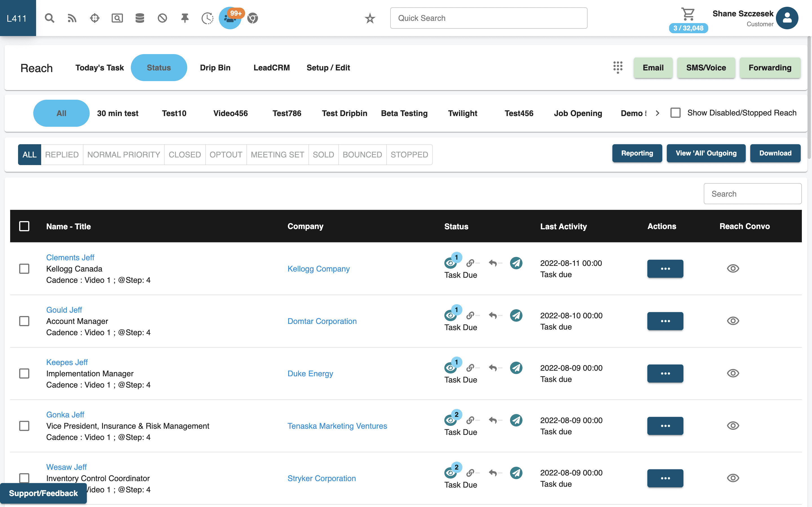Open the team icon with 99+ badge
This screenshot has width=812, height=507.
(230, 18)
